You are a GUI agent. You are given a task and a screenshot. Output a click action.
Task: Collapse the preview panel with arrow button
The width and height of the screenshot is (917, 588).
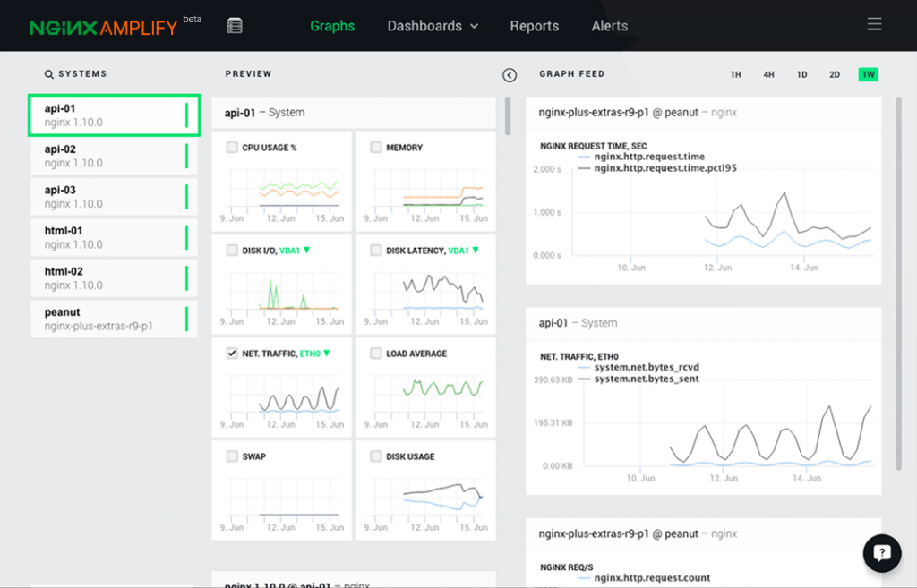tap(510, 75)
